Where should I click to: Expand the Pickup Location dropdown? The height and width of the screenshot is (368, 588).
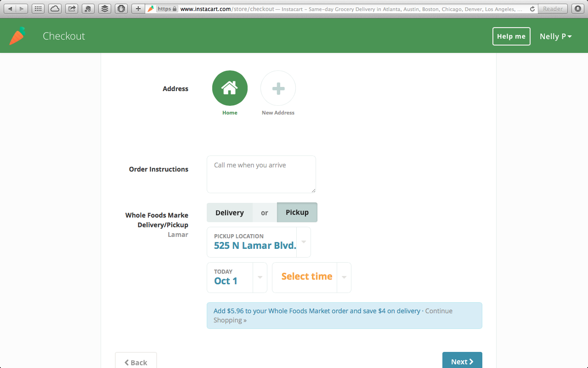pos(304,242)
